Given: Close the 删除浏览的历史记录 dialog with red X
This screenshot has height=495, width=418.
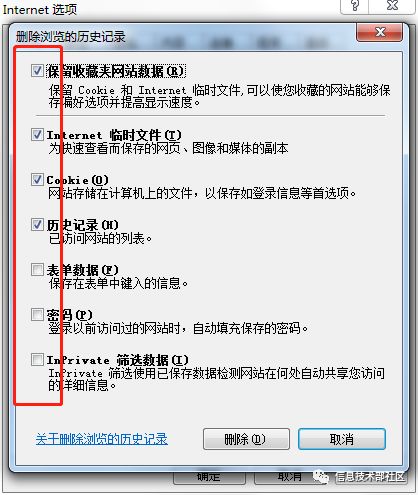Looking at the screenshot, I should (379, 32).
